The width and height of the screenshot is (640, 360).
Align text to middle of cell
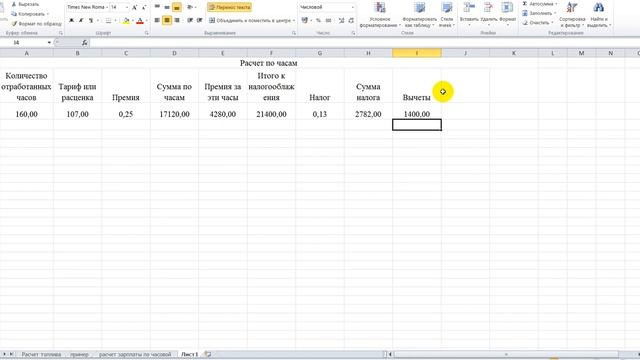(167, 7)
